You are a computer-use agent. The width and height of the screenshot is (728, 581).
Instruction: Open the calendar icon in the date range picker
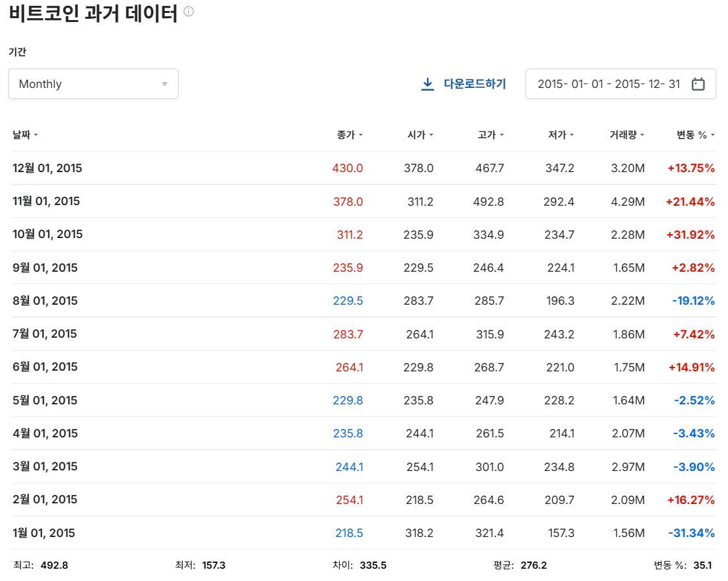click(698, 83)
